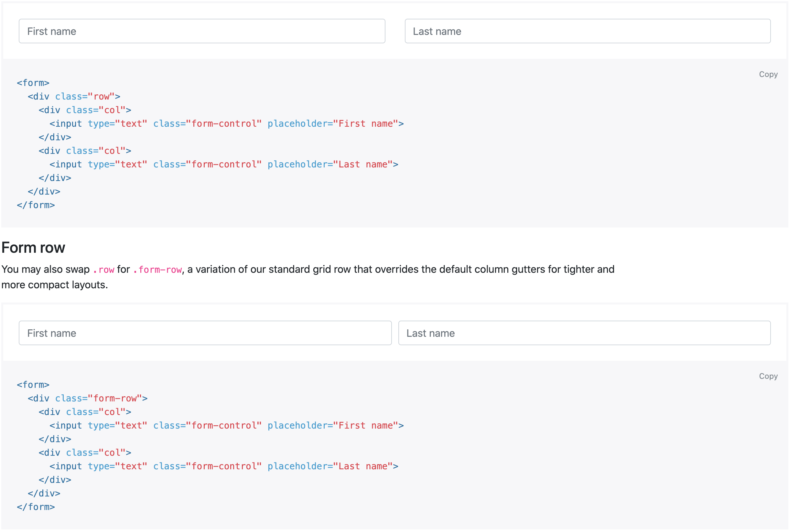The image size is (789, 532).
Task: Click the pink .form-row inline code
Action: 157,270
